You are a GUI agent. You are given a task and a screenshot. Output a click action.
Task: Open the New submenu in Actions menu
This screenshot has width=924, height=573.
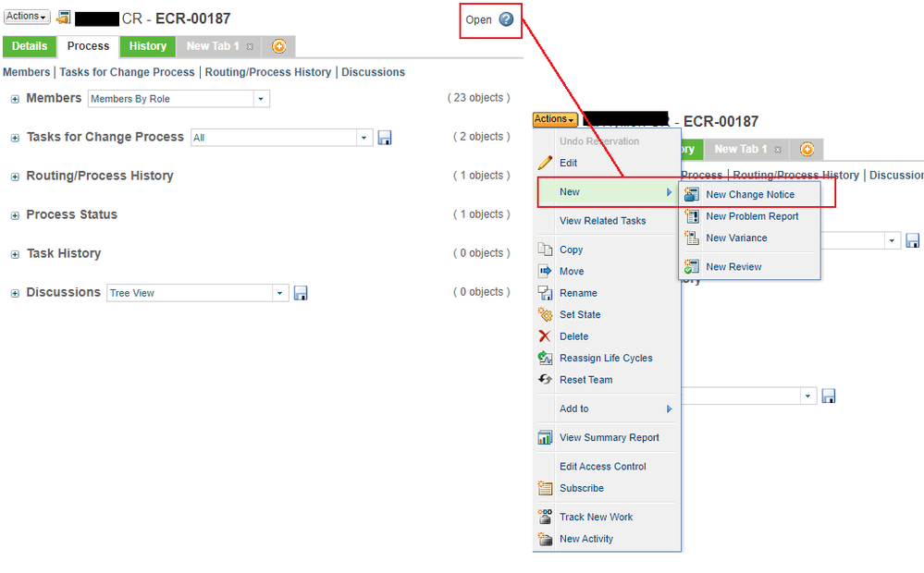point(607,192)
